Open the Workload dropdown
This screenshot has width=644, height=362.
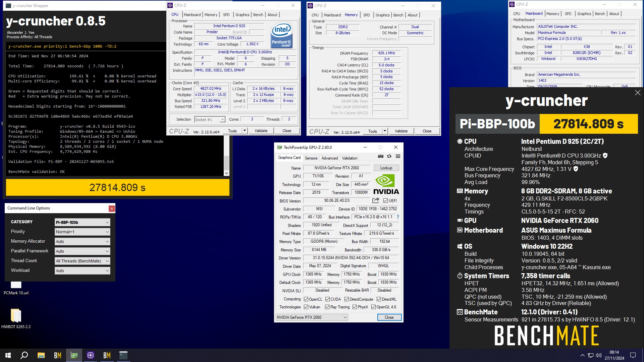82,270
